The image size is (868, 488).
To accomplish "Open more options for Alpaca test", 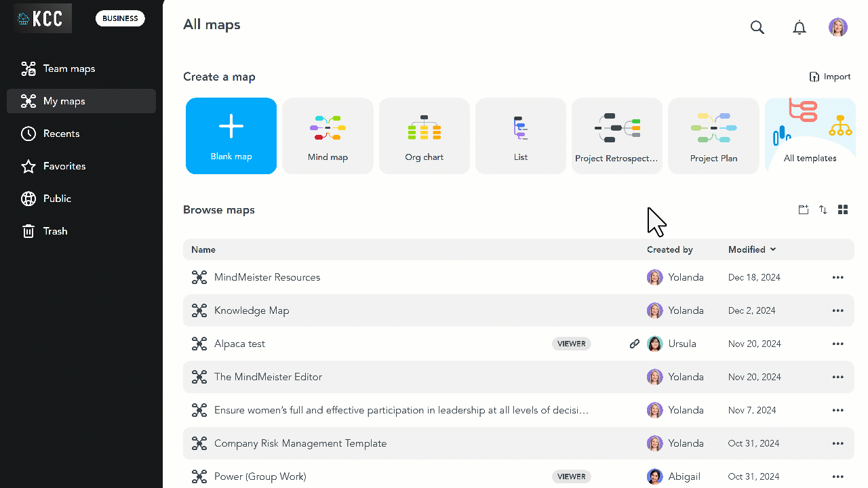I will pos(838,344).
